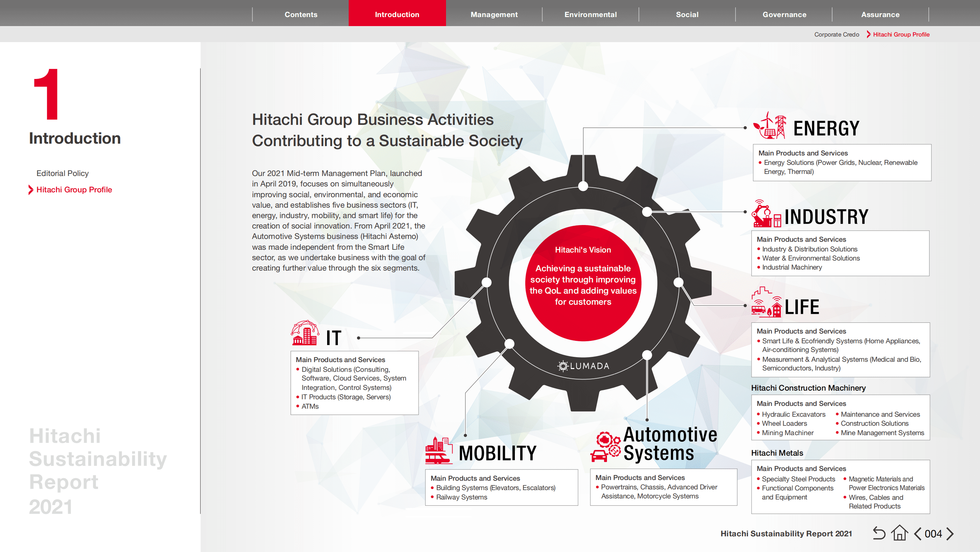
Task: Click the home icon in footer
Action: coord(899,533)
